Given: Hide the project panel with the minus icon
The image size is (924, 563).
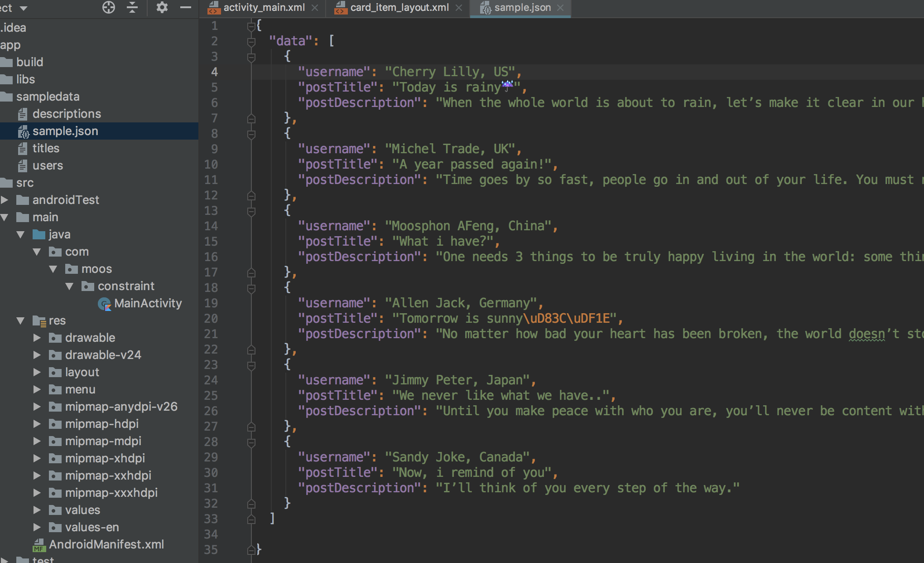Looking at the screenshot, I should pos(186,7).
